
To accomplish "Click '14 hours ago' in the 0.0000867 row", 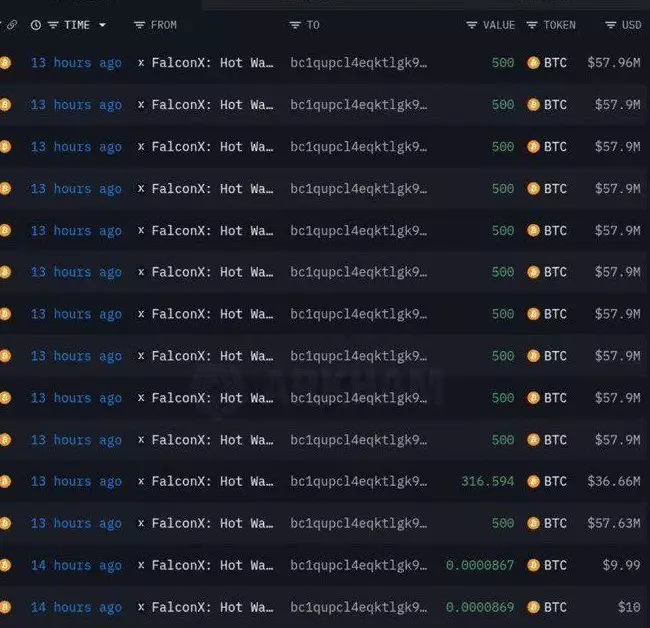I will (76, 565).
